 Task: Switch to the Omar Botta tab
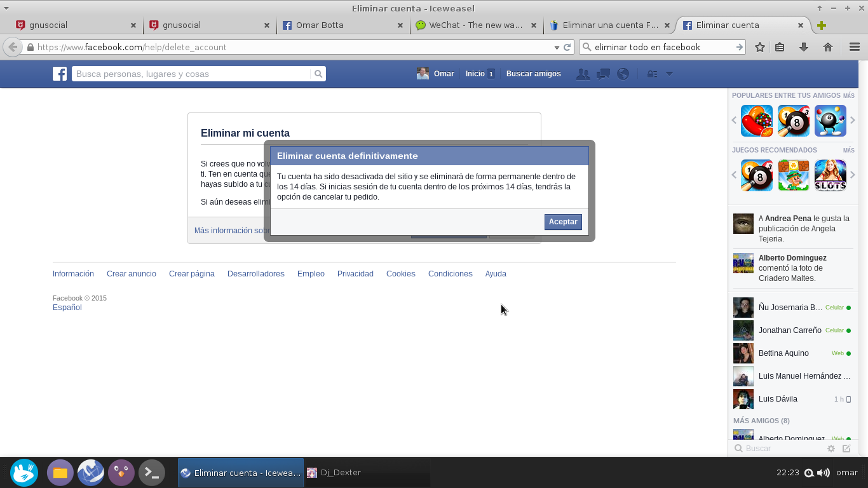pyautogui.click(x=343, y=25)
